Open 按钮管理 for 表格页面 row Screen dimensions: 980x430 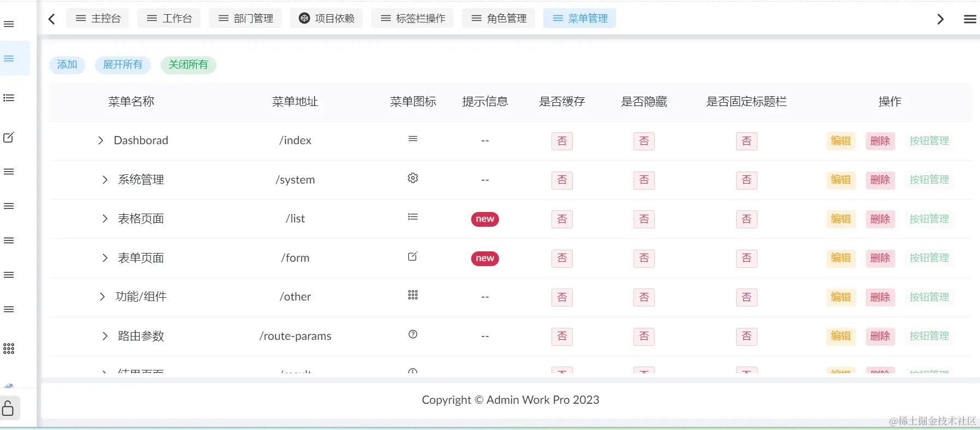929,219
